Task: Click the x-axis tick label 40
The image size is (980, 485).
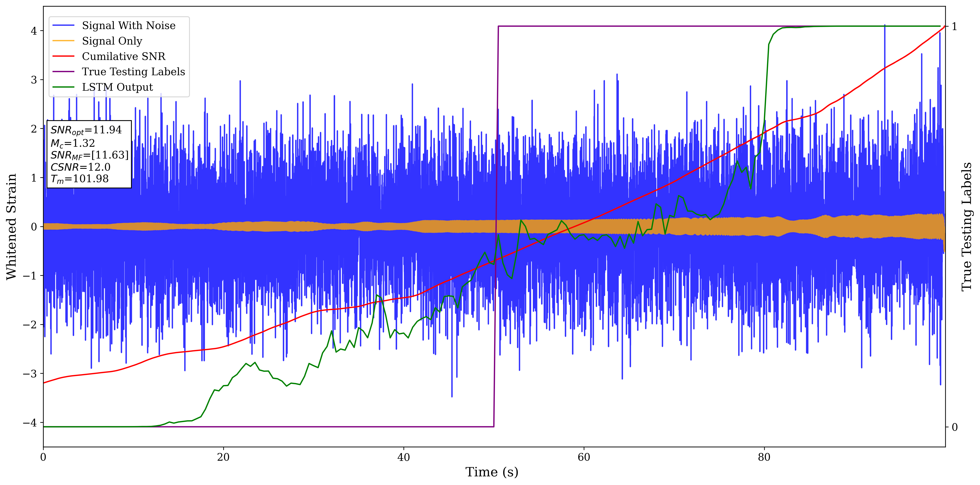Action: coord(403,457)
